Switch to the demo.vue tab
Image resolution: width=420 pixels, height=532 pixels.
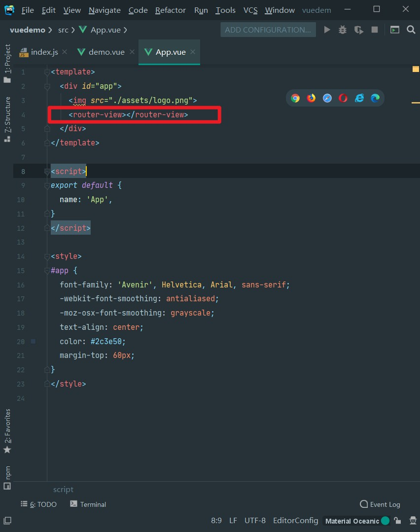(x=104, y=51)
